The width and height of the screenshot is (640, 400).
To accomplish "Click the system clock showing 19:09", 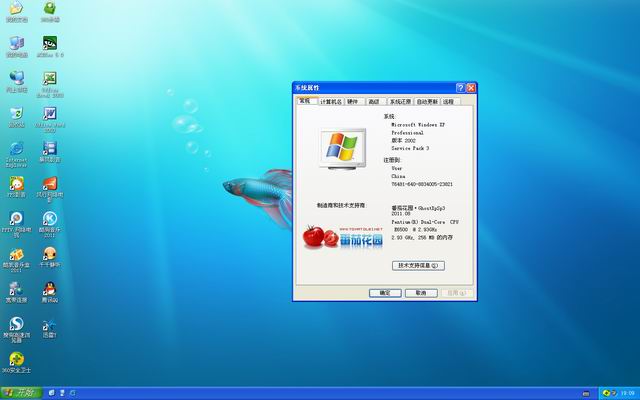I will click(x=627, y=393).
